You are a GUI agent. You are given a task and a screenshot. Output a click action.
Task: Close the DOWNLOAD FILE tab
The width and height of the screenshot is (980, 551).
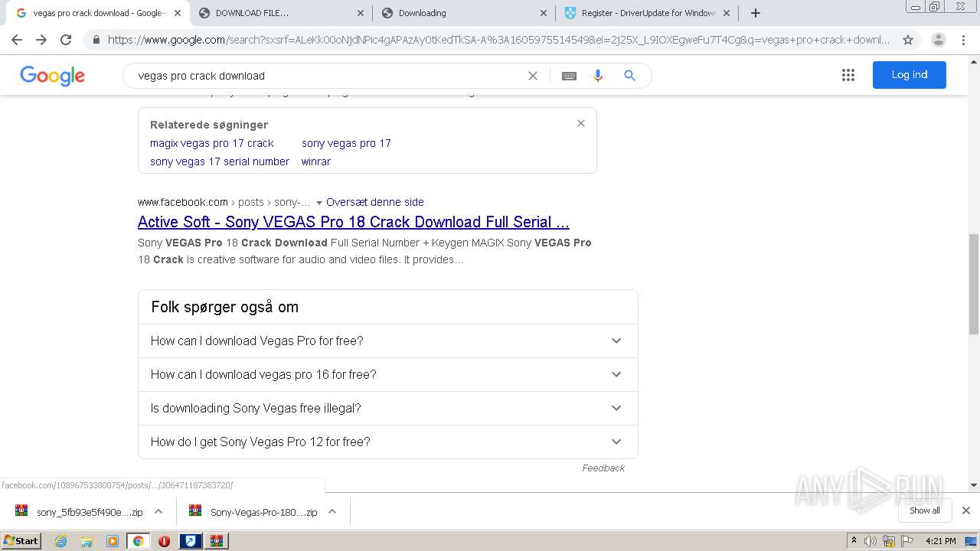[361, 13]
